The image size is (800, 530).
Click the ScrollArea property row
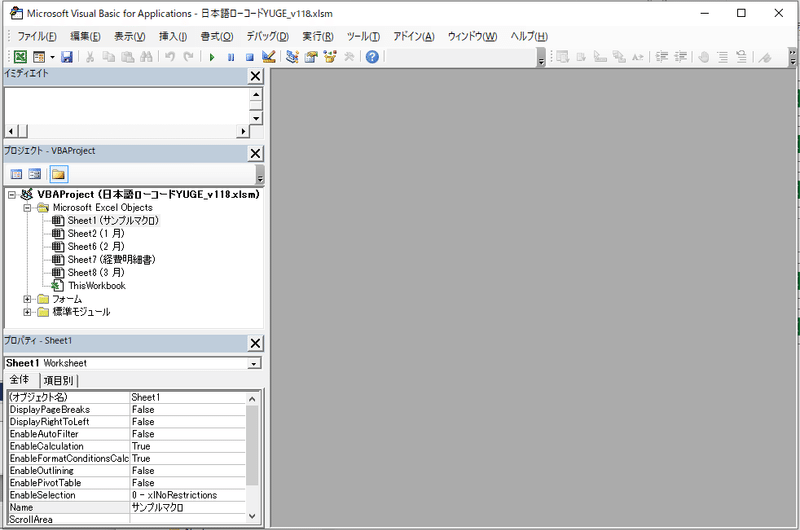pos(127,519)
